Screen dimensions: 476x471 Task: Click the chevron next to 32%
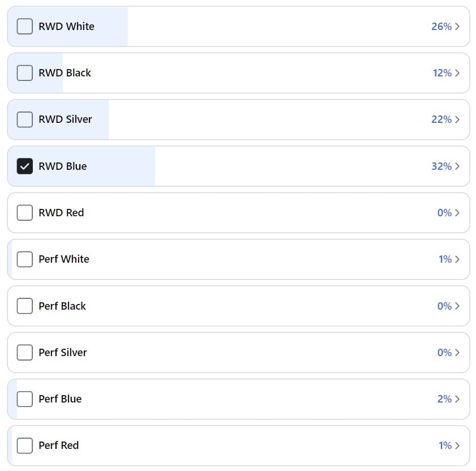coord(457,166)
